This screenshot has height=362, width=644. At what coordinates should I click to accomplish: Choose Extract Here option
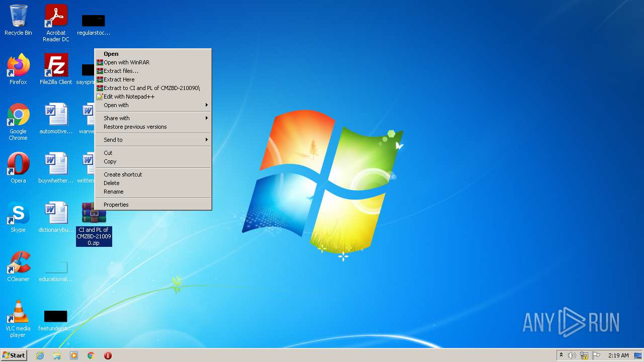pyautogui.click(x=153, y=79)
